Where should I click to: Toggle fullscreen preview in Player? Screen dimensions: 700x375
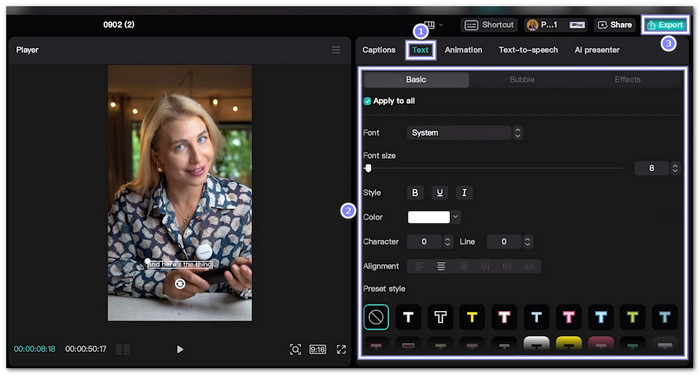click(341, 350)
